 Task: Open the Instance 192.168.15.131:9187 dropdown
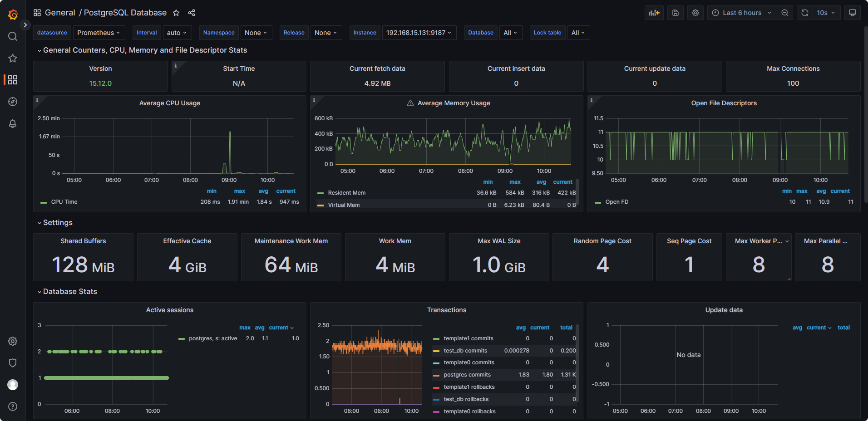click(419, 33)
